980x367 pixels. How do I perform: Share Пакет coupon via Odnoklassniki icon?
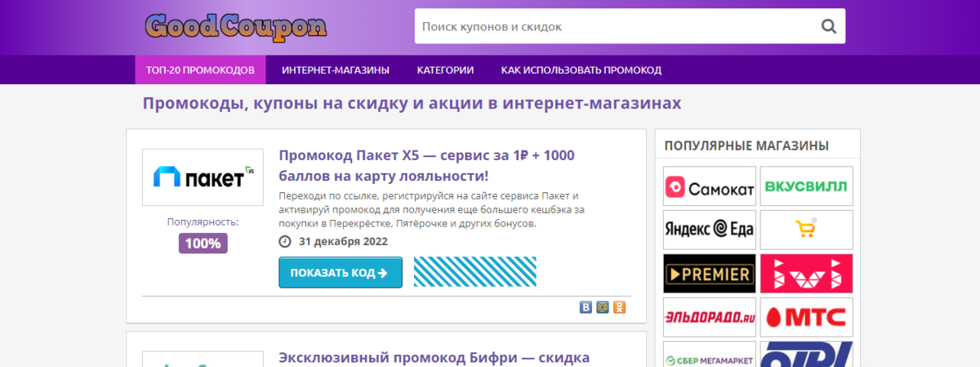[x=620, y=307]
